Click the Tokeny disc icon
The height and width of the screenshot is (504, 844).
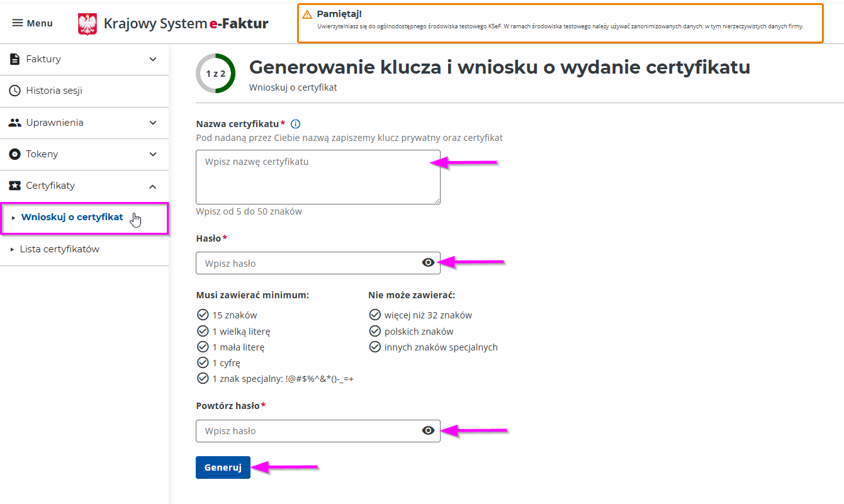point(14,154)
